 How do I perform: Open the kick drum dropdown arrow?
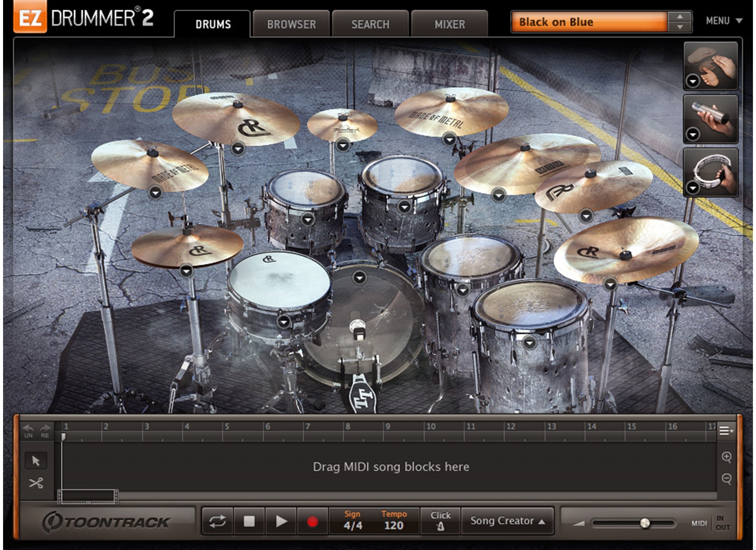click(x=359, y=278)
